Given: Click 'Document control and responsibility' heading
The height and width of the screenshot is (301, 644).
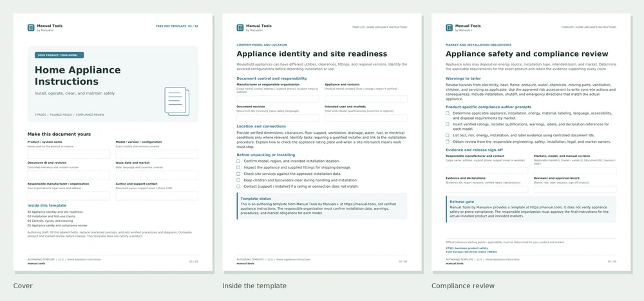Looking at the screenshot, I should coord(272,78).
